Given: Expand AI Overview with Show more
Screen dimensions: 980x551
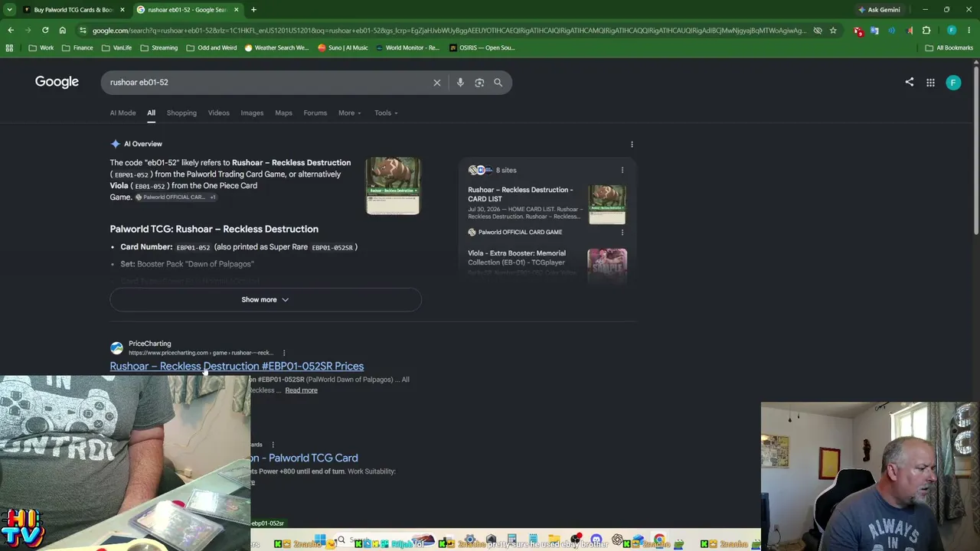Looking at the screenshot, I should pyautogui.click(x=266, y=300).
